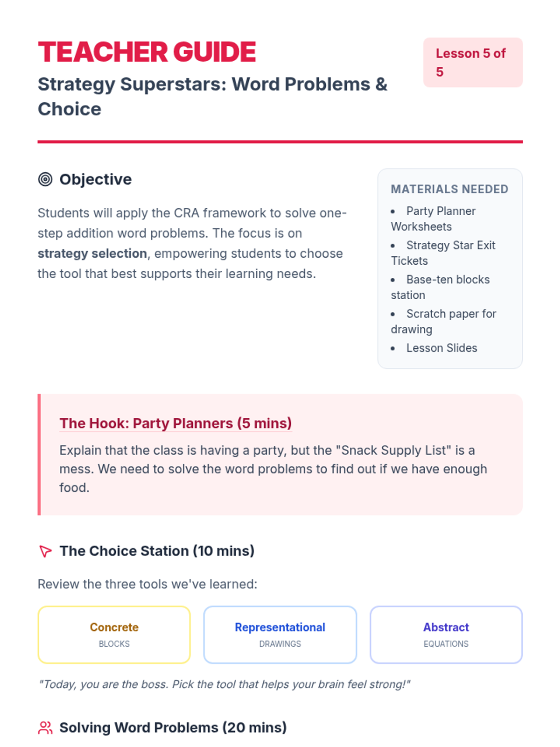Click the target icon beside Objective
This screenshot has height=747, width=560.
point(45,179)
